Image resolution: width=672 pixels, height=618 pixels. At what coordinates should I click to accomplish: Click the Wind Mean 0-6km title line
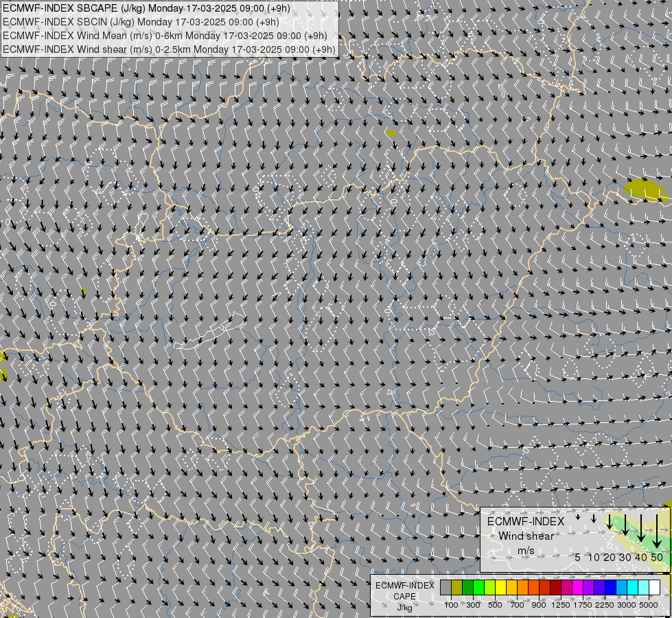tap(165, 36)
